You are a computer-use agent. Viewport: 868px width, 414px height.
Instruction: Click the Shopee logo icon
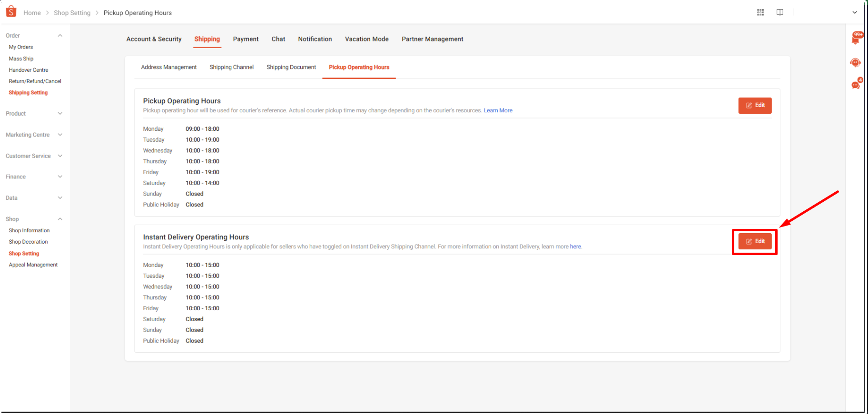(11, 11)
